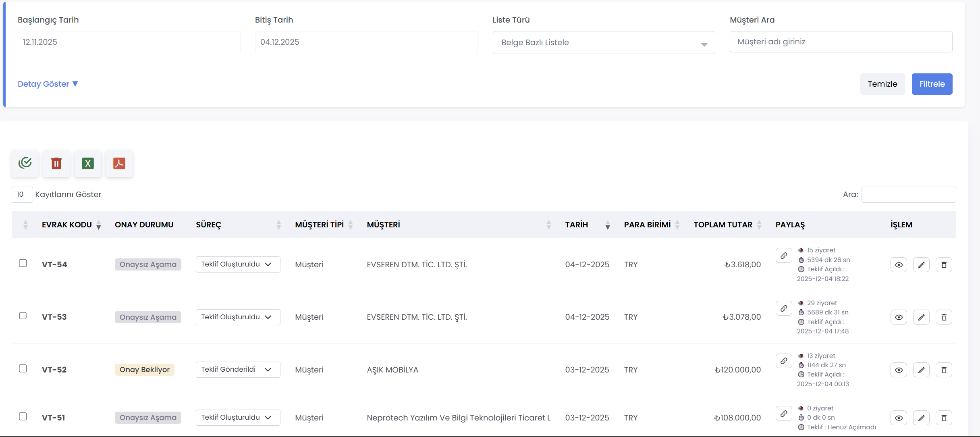Delete the VT-53 row
The image size is (980, 437).
click(944, 317)
